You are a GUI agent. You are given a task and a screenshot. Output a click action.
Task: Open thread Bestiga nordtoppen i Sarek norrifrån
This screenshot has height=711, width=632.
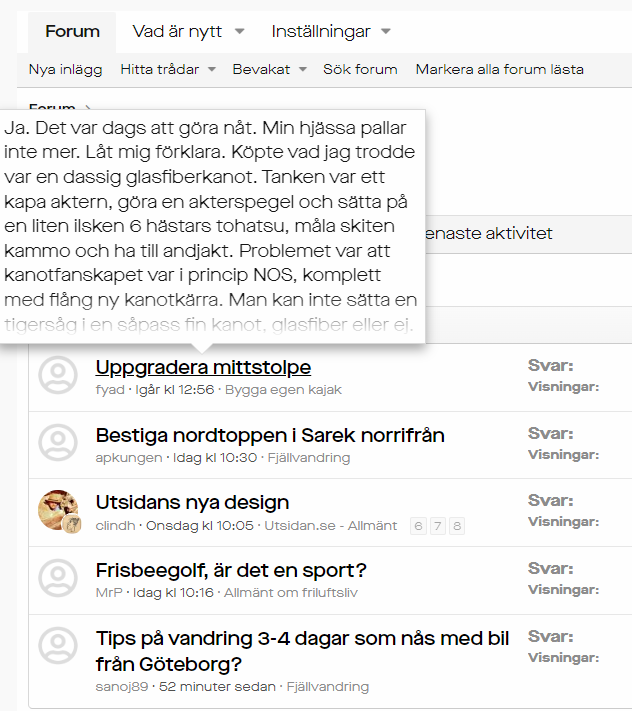pos(270,435)
